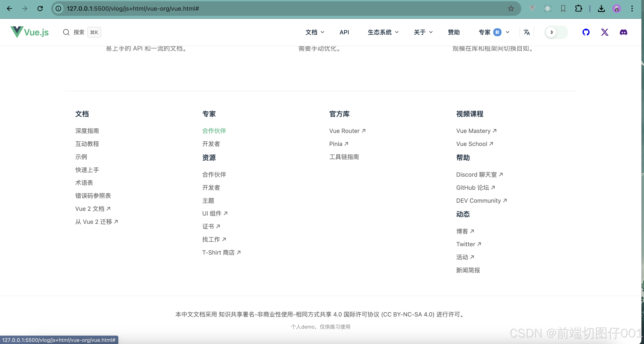Open the X (Twitter) icon in header
Viewport: 644px width, 344px height.
click(605, 32)
